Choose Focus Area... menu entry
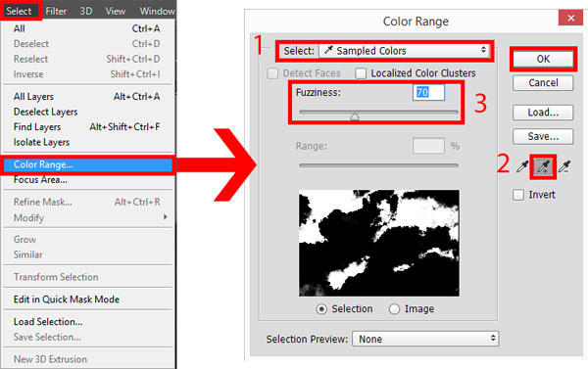The width and height of the screenshot is (588, 369). click(x=88, y=180)
